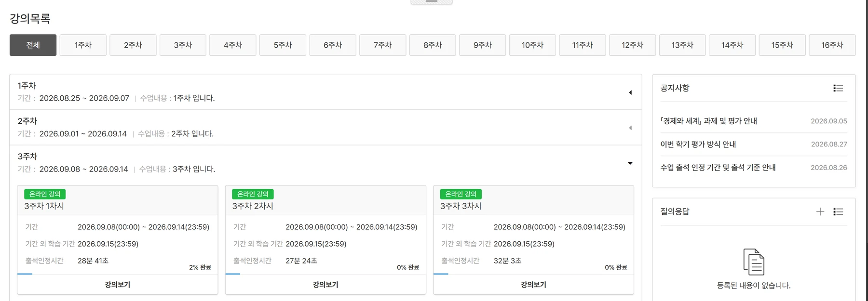Open the 이번 학기 평가 방식 안내 notice
Screen dimensions: 868x301
698,144
